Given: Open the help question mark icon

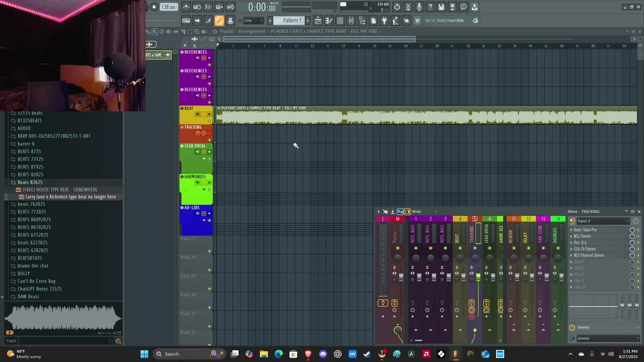Looking at the screenshot, I should click(430, 7).
